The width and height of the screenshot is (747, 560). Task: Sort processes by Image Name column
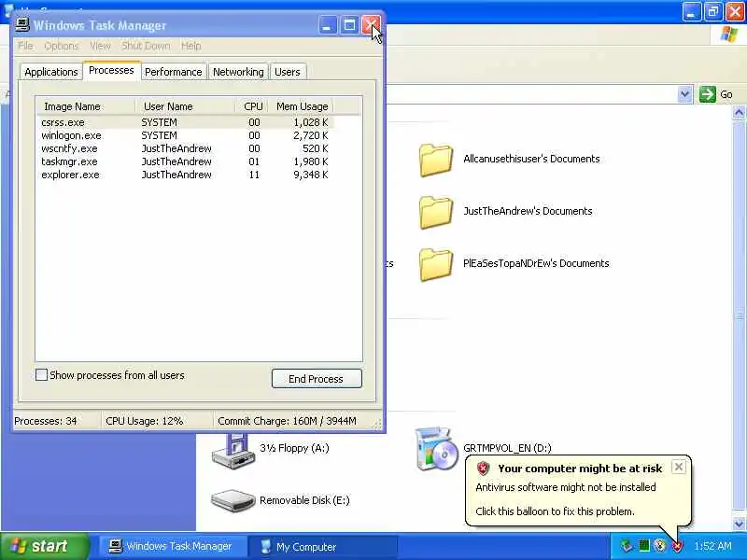tap(86, 106)
